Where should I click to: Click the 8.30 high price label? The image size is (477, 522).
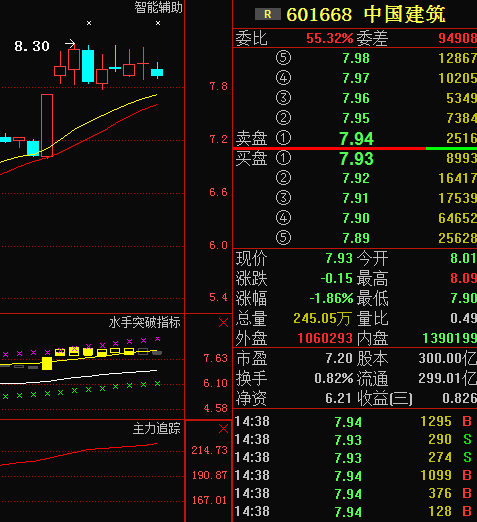tap(32, 46)
